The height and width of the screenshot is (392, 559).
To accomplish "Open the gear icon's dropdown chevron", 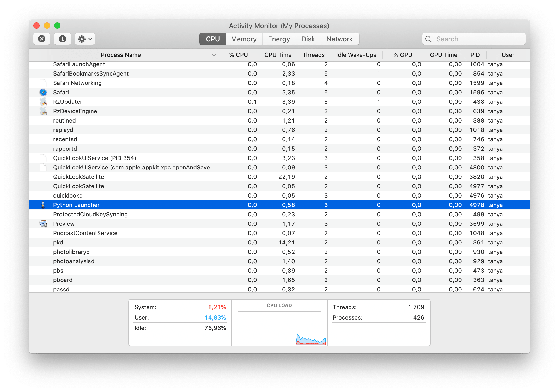I will click(90, 39).
